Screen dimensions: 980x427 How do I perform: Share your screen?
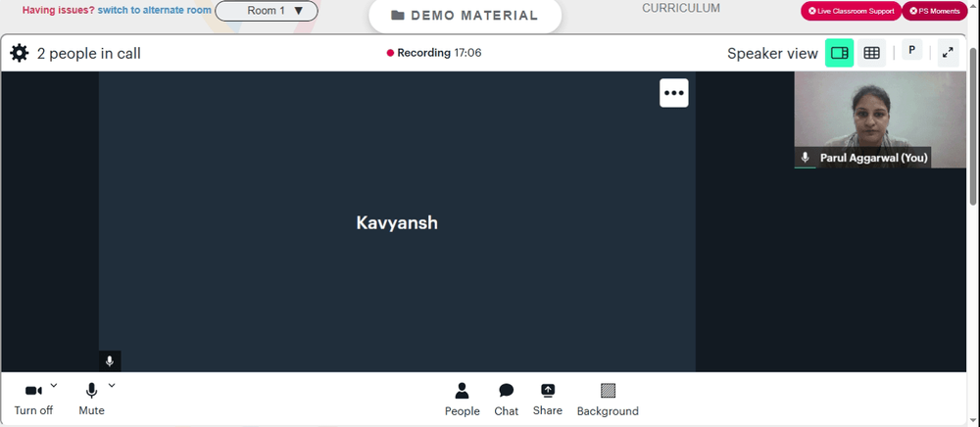548,400
